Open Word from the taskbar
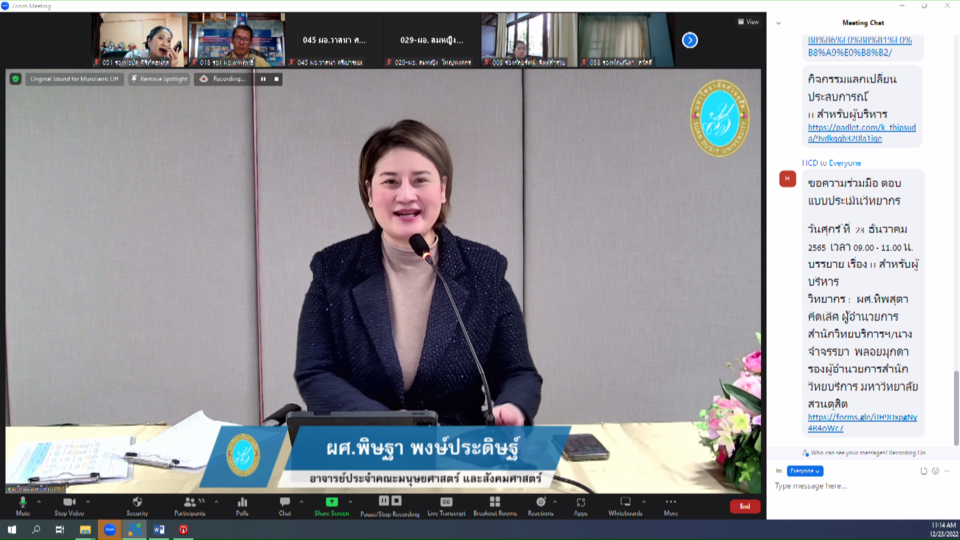The width and height of the screenshot is (960, 540). [159, 530]
